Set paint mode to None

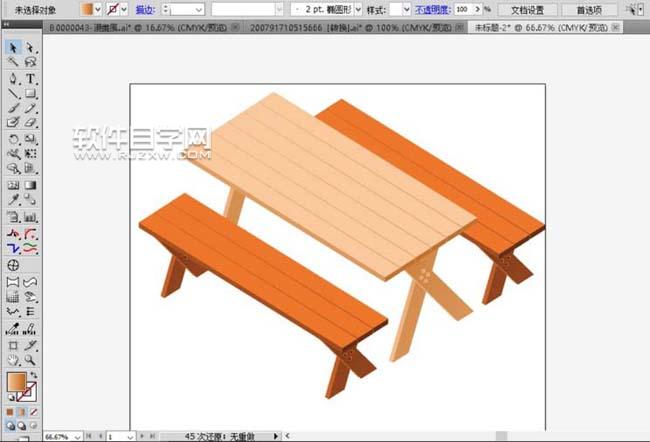[33, 412]
